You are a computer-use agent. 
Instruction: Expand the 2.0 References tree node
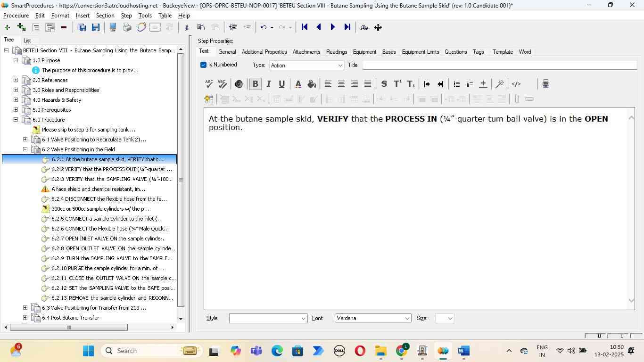(x=16, y=80)
